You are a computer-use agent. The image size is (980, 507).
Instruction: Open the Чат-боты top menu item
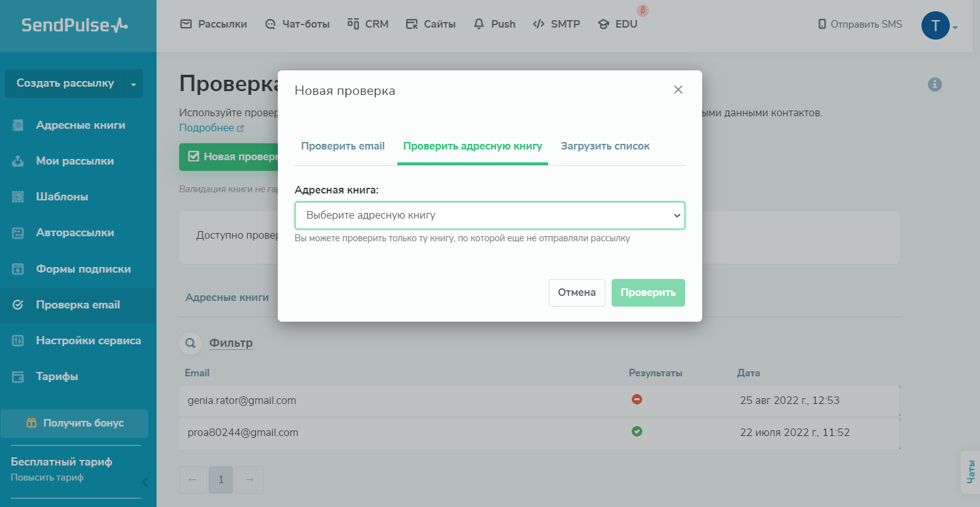pyautogui.click(x=297, y=25)
